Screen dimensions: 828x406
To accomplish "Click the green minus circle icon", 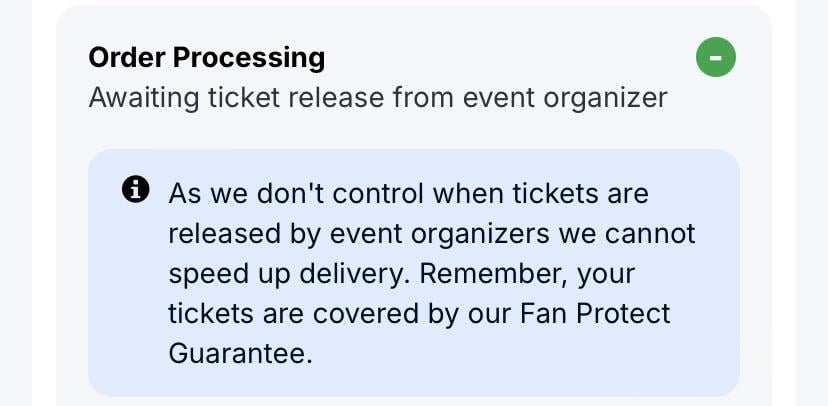I will pos(715,58).
